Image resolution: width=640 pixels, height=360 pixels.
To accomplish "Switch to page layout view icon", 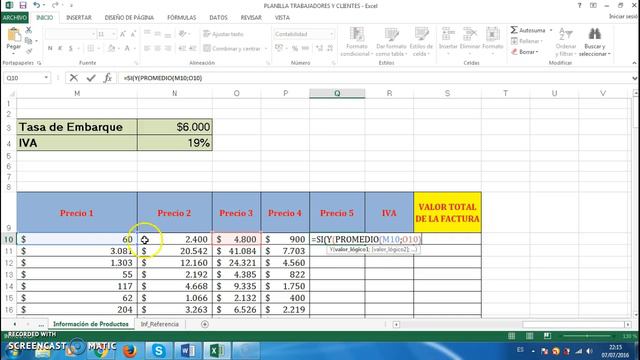I will coord(529,336).
